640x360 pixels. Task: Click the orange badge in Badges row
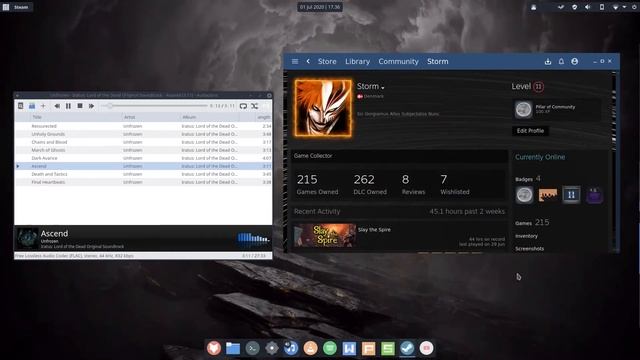[548, 195]
